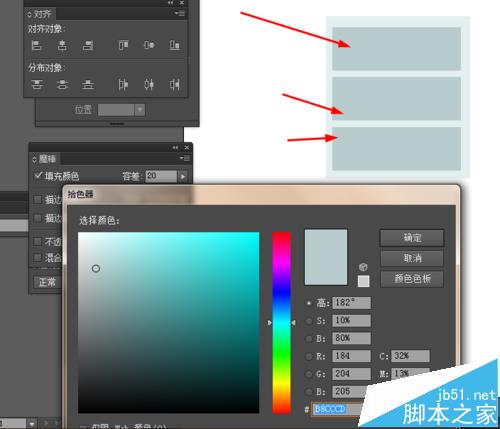Click vertical align center icon

tap(149, 45)
